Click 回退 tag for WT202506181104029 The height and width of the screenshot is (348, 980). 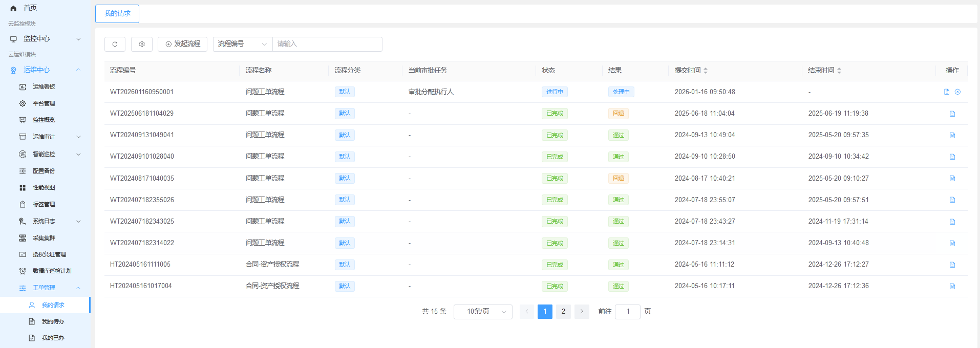(x=619, y=114)
